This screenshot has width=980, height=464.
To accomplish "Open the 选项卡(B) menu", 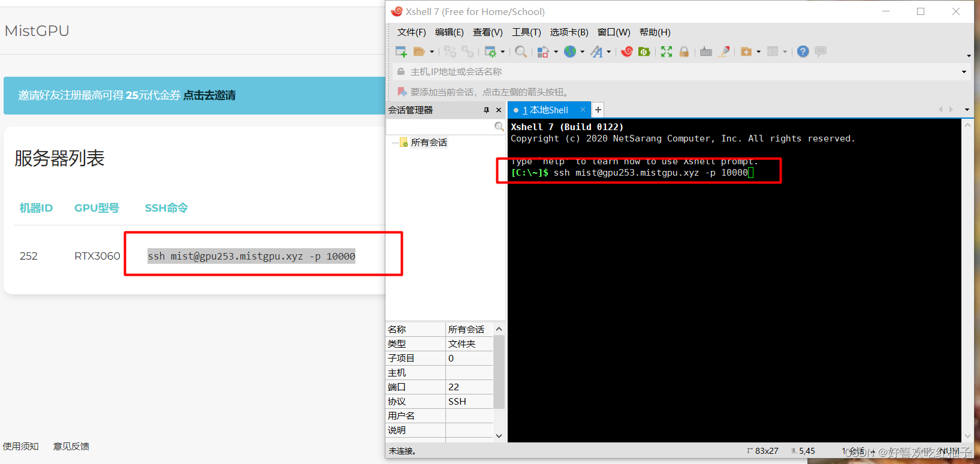I will pyautogui.click(x=569, y=32).
